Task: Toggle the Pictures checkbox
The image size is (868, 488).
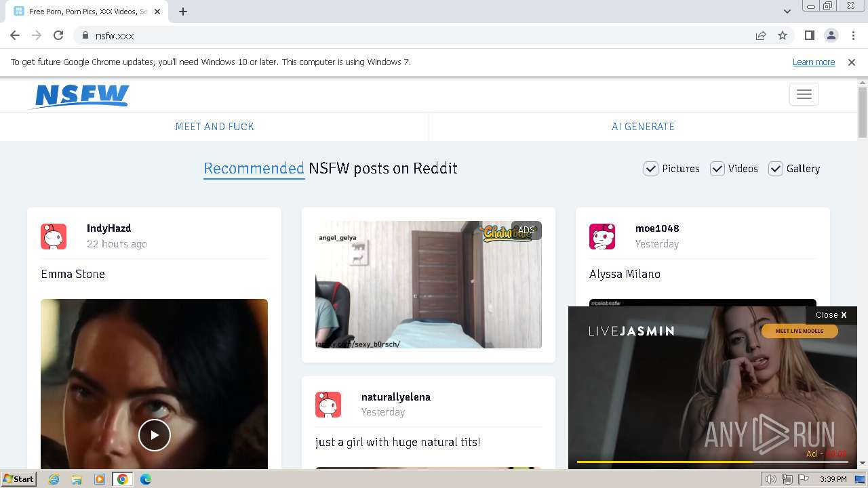Action: coord(650,169)
